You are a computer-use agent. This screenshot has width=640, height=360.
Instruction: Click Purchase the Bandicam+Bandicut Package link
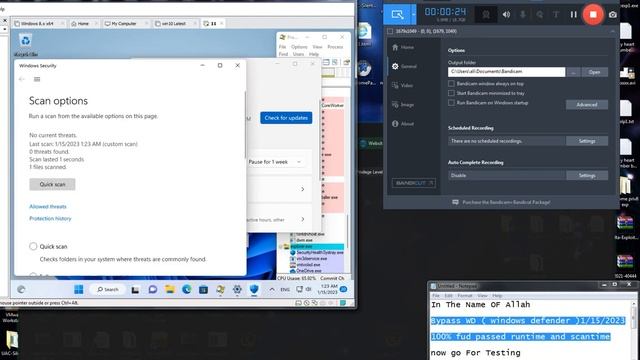506,202
